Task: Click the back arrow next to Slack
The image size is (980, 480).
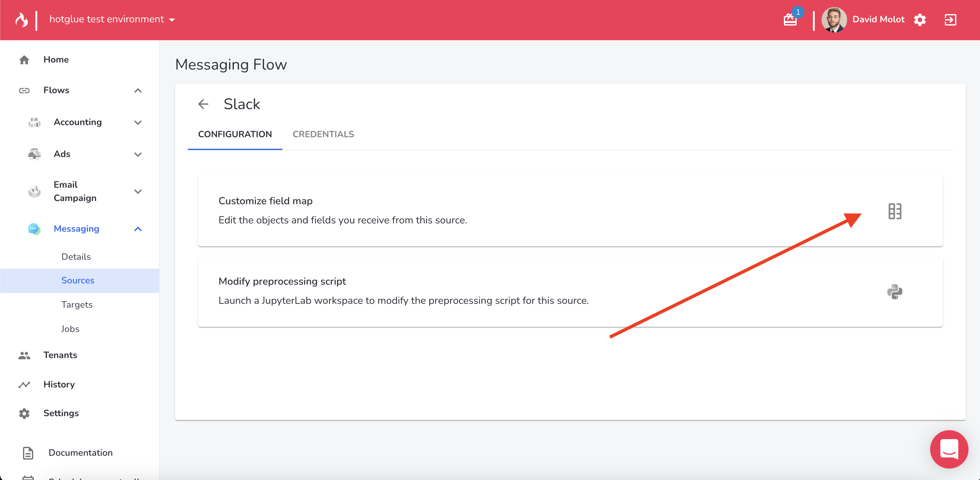Action: coord(203,104)
